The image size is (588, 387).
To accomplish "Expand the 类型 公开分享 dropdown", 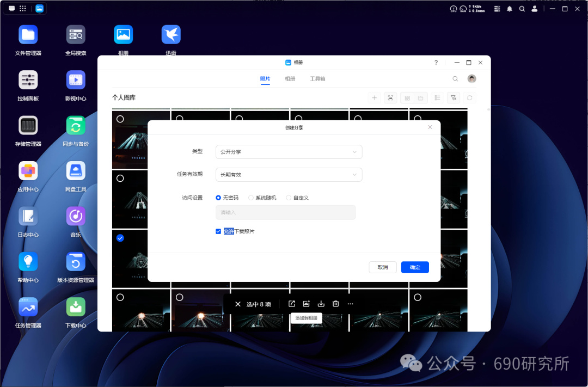I will 289,152.
